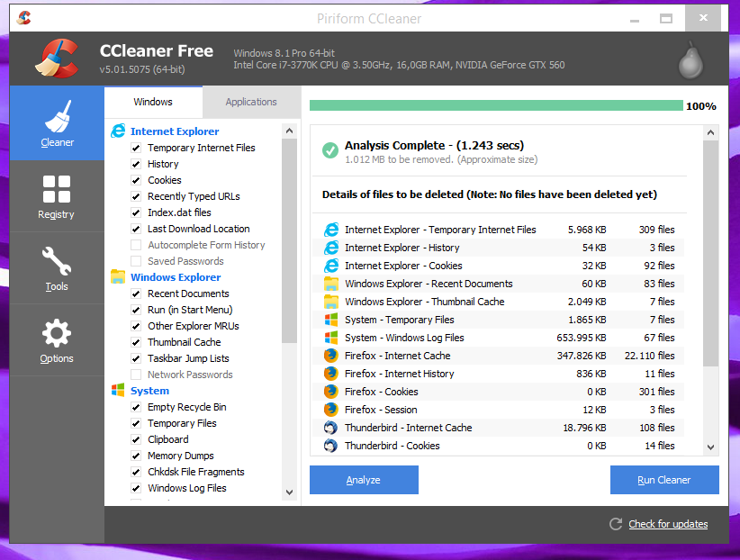
Task: Toggle Chkdsk File Fragments checkbox
Action: 136,472
